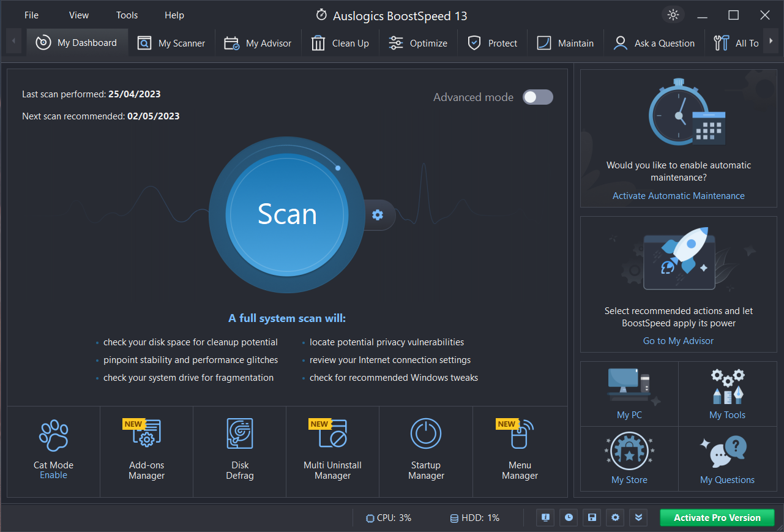Switch to the My Scanner tab
This screenshot has width=784, height=532.
172,43
